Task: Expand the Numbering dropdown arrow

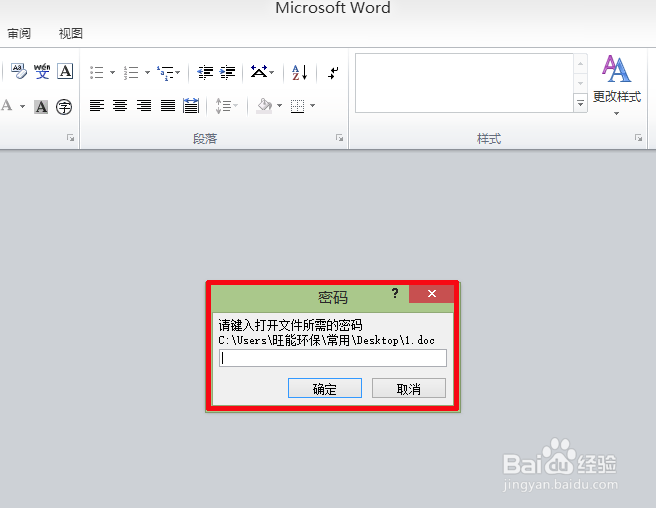Action: 147,72
